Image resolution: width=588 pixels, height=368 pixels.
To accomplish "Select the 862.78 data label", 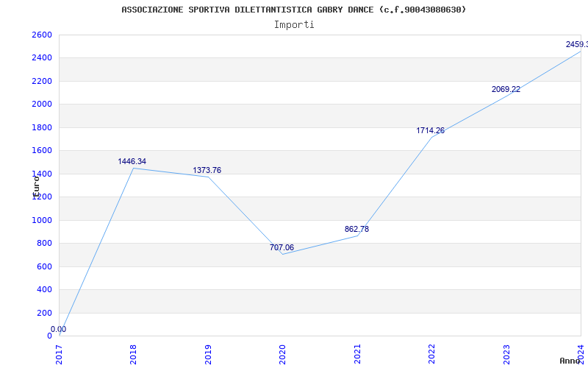I will (x=356, y=229).
